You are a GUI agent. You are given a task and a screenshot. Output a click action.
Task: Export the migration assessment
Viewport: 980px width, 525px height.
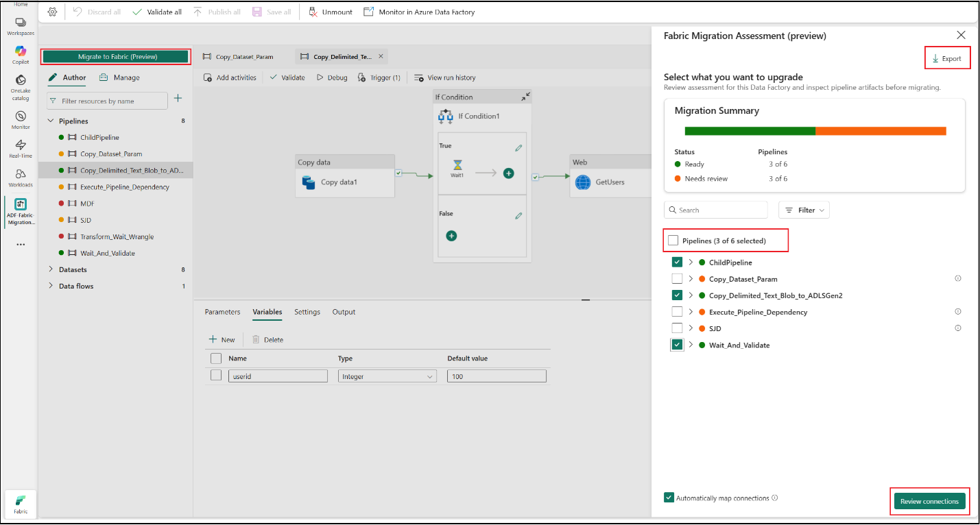click(947, 58)
